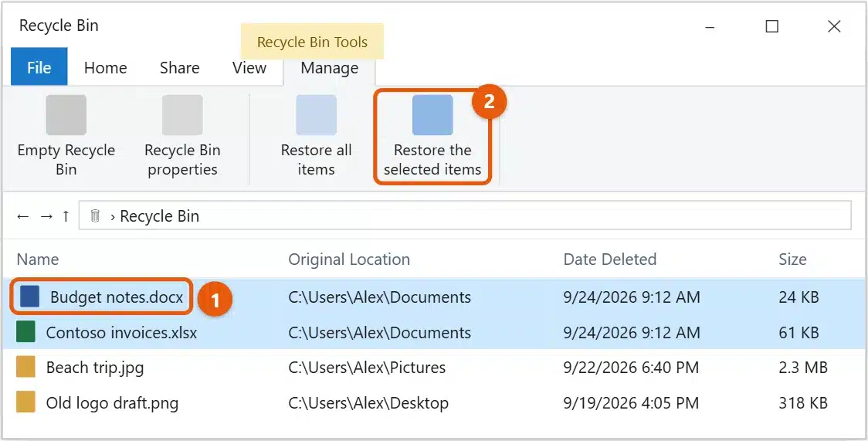This screenshot has width=868, height=441.
Task: Minimize the Recycle Bin window
Action: (x=710, y=26)
